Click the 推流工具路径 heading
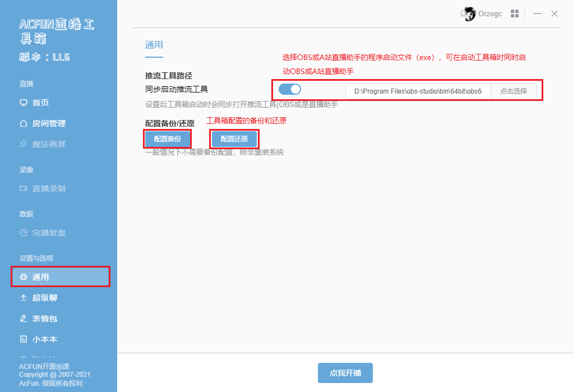This screenshot has height=392, width=573. (x=168, y=76)
